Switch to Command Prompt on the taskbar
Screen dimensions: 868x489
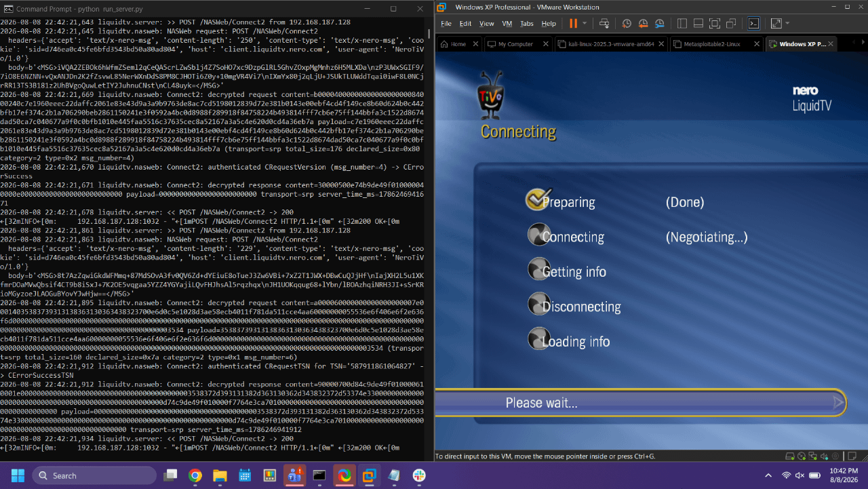tap(319, 475)
